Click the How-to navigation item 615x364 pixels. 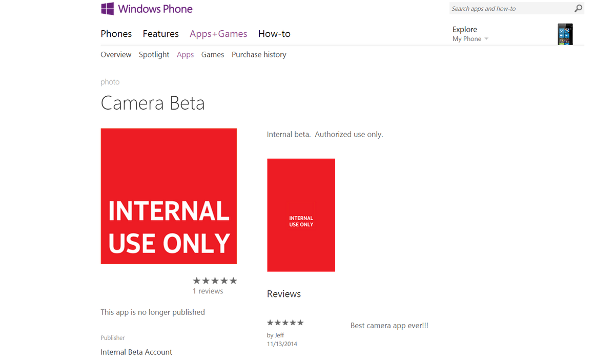click(274, 33)
